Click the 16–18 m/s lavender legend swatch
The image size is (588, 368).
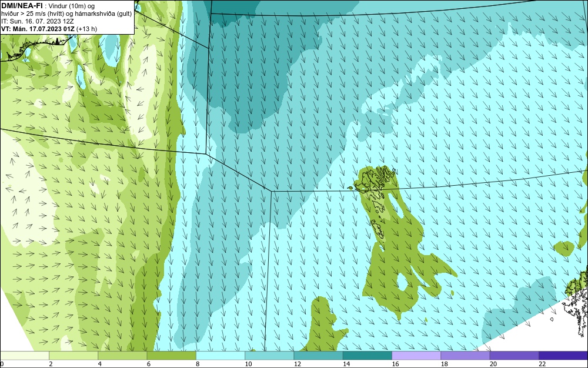tap(416, 356)
